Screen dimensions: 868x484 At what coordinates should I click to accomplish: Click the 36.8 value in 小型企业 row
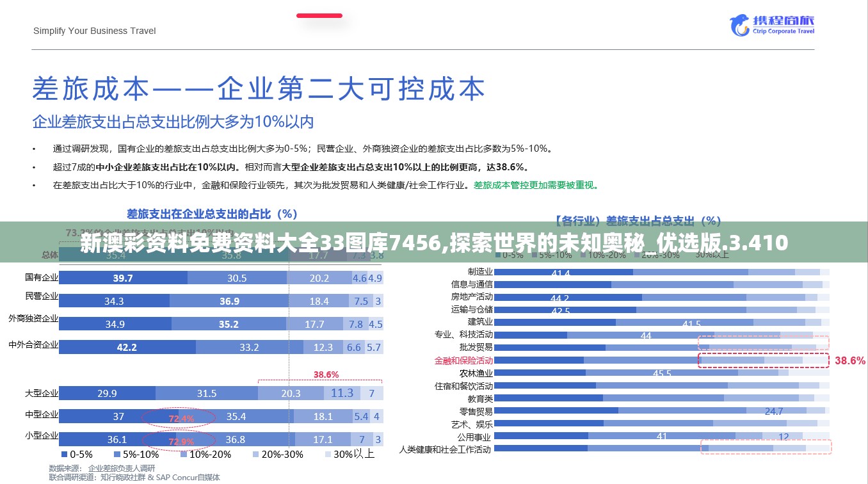(235, 439)
